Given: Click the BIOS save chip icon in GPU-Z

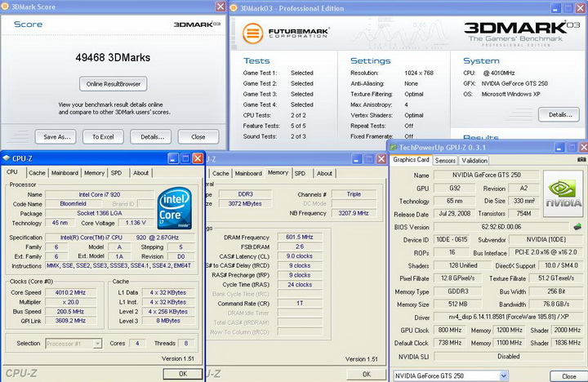Looking at the screenshot, I should click(577, 227).
